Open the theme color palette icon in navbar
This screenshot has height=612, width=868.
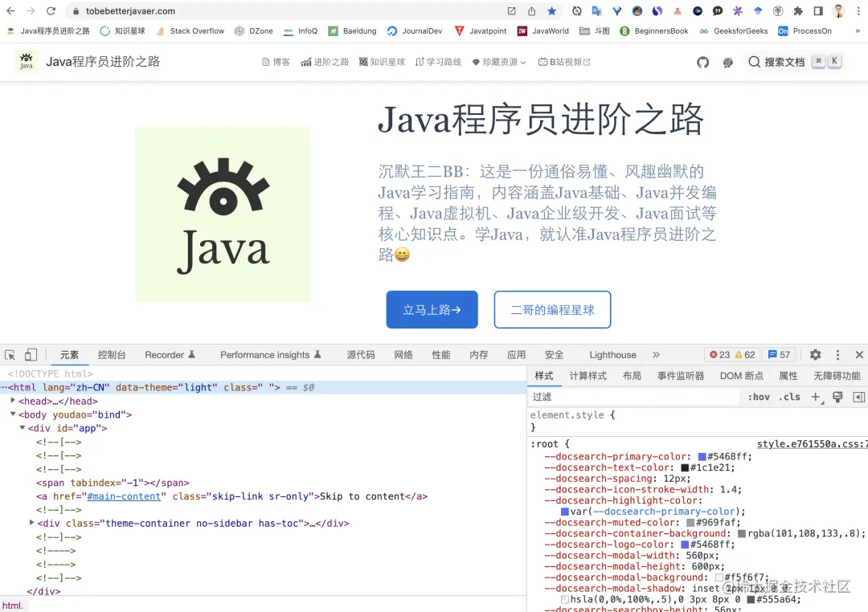[x=728, y=63]
